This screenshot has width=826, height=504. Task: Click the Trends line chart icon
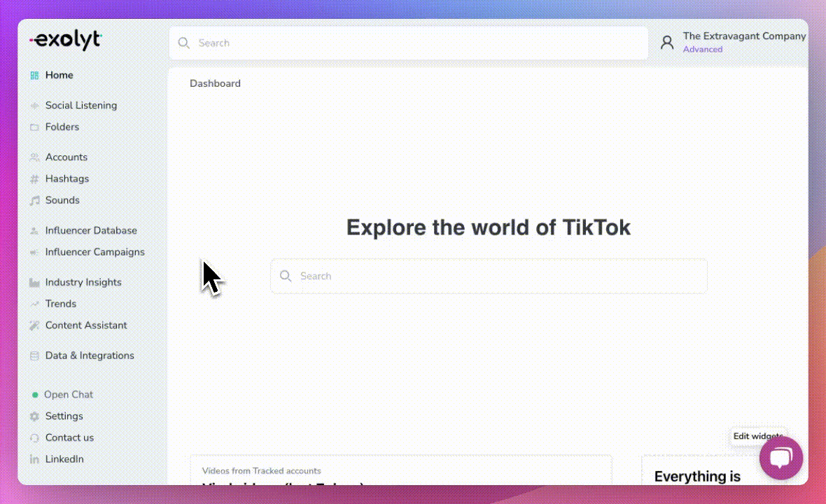(x=34, y=304)
